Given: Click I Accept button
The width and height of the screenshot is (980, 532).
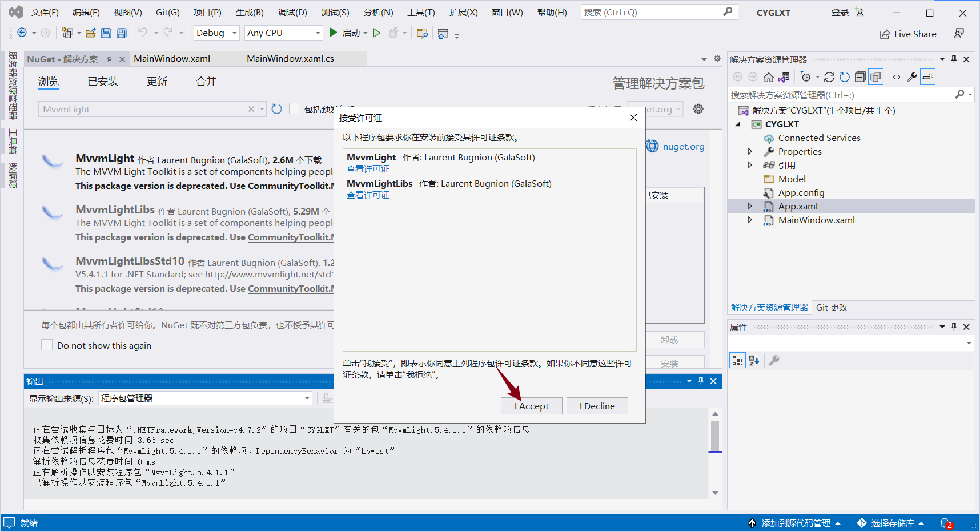Looking at the screenshot, I should coord(532,406).
